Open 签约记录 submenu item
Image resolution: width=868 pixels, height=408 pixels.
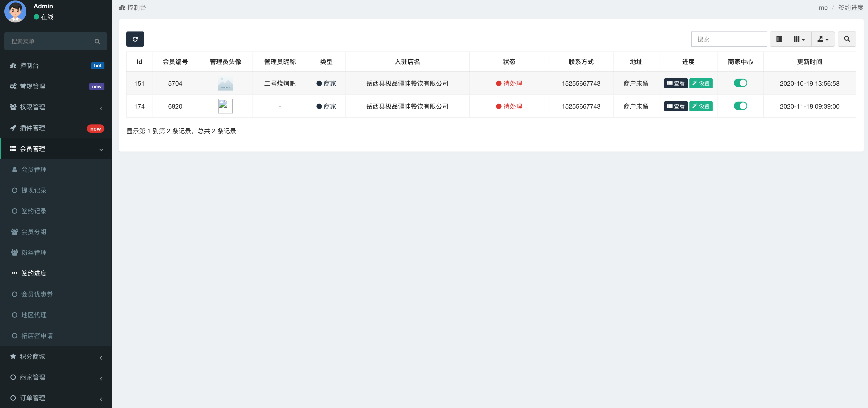pyautogui.click(x=56, y=211)
